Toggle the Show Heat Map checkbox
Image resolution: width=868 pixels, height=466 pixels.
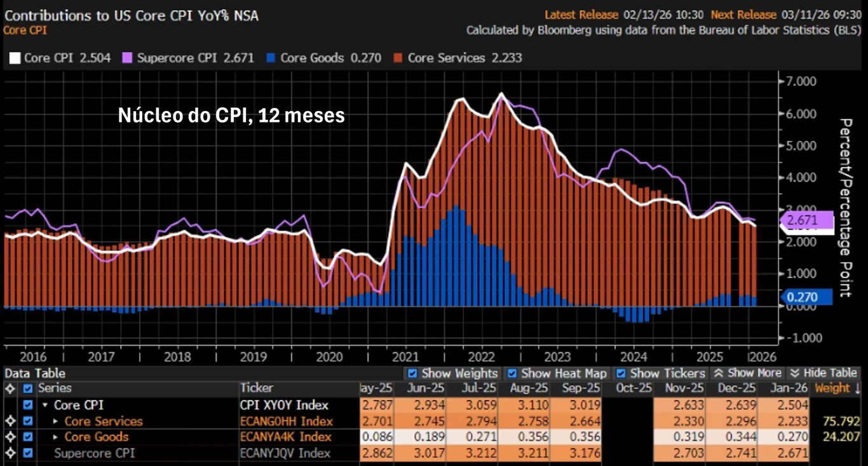tap(512, 373)
